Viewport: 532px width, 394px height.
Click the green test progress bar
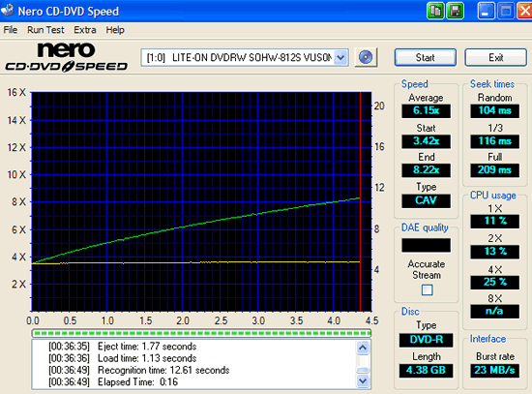(x=201, y=333)
